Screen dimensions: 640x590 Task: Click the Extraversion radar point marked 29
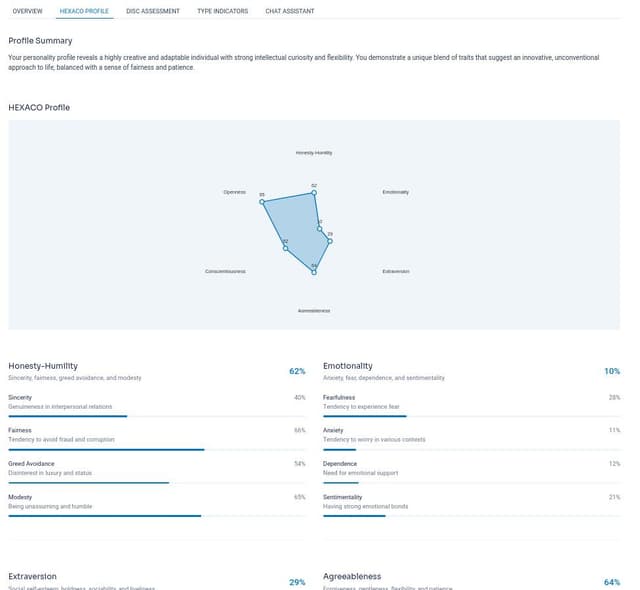[330, 241]
